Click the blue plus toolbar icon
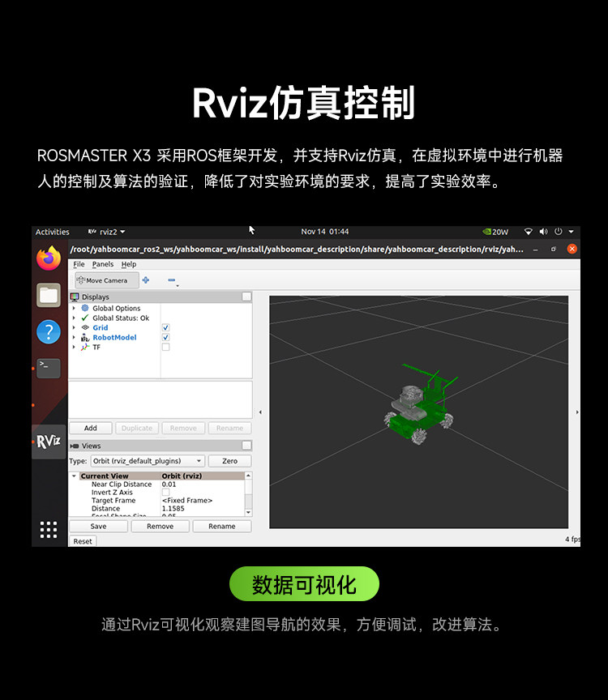The image size is (608, 700). pyautogui.click(x=146, y=280)
